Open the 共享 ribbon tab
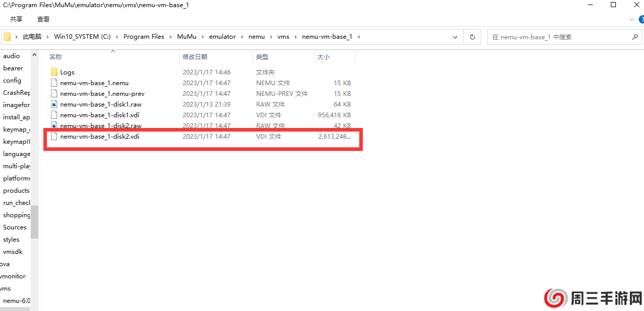This screenshot has width=644, height=311. [16, 19]
